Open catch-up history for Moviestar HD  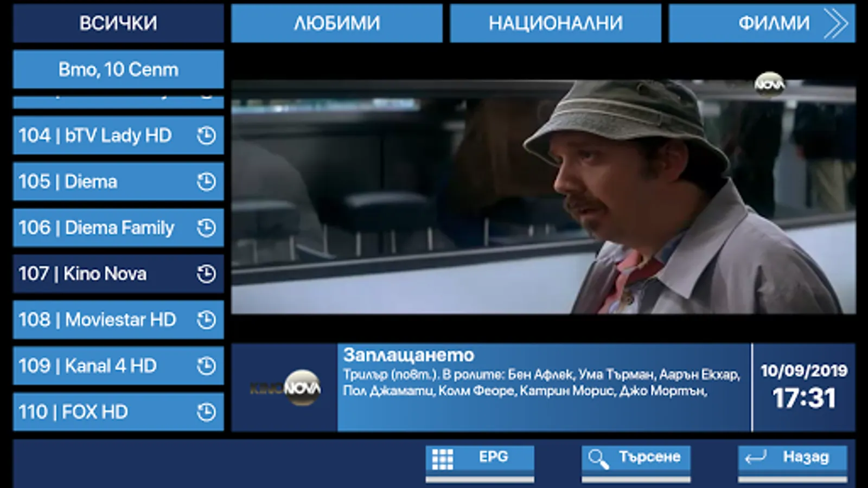click(x=206, y=320)
